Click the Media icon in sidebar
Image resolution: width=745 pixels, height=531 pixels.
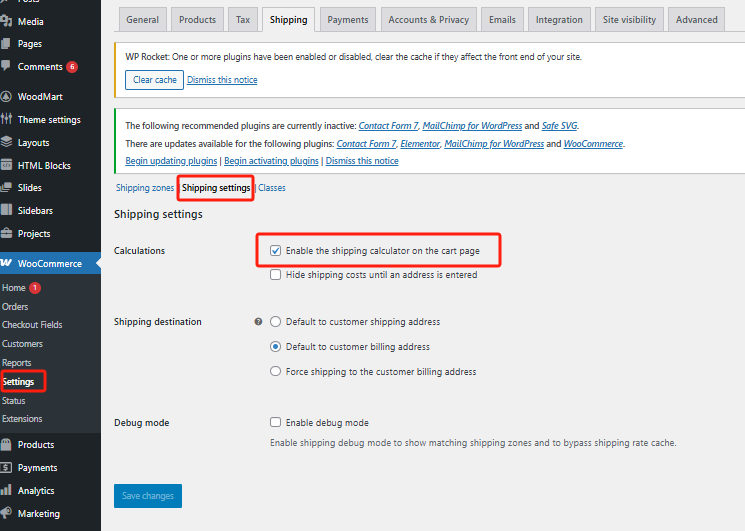coord(7,21)
